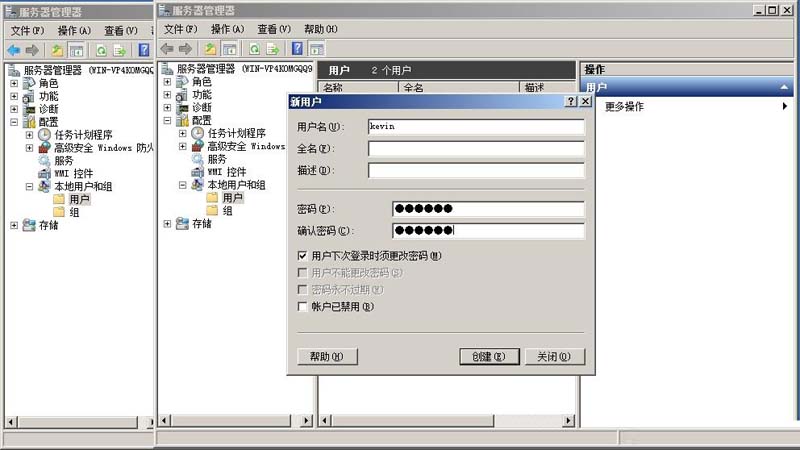The image size is (800, 450).
Task: Select 任务计划程序 in right window tree
Action: (237, 133)
